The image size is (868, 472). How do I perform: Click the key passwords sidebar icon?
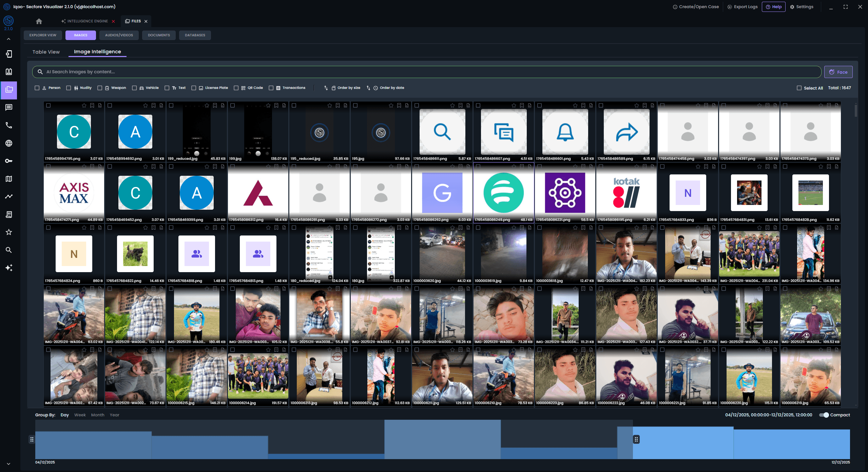click(9, 161)
